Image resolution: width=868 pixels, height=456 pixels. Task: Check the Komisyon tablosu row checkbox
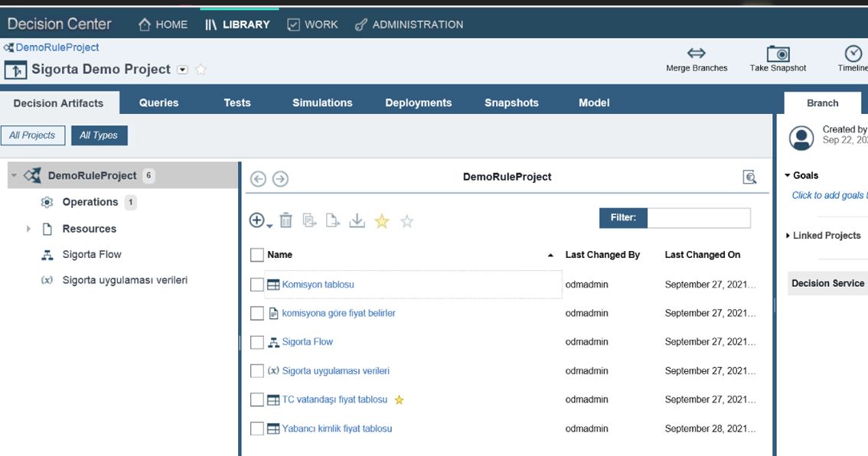[257, 285]
